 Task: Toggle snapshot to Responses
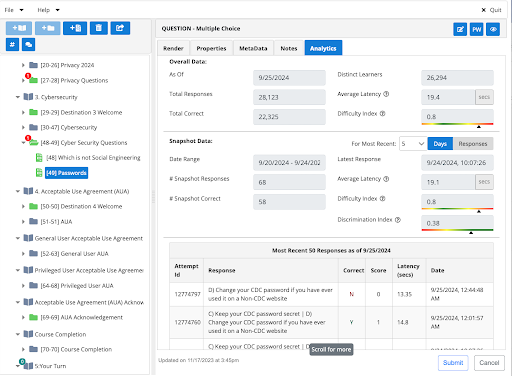[473, 144]
